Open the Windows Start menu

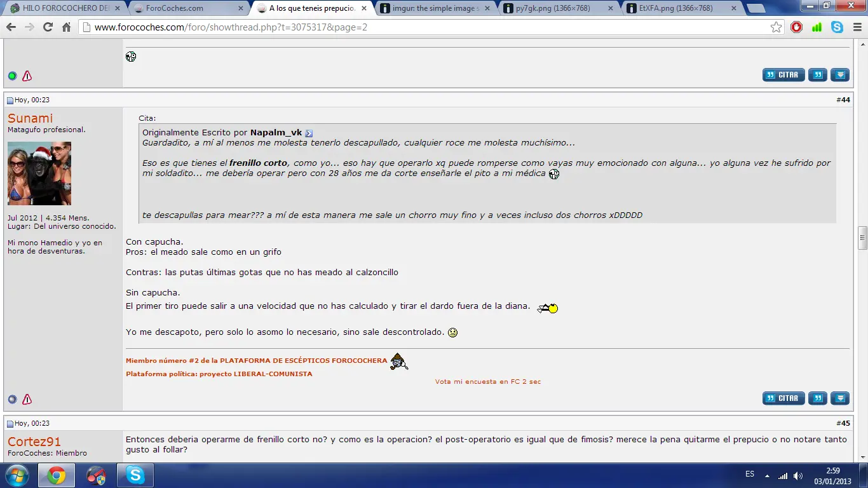[x=17, y=475]
